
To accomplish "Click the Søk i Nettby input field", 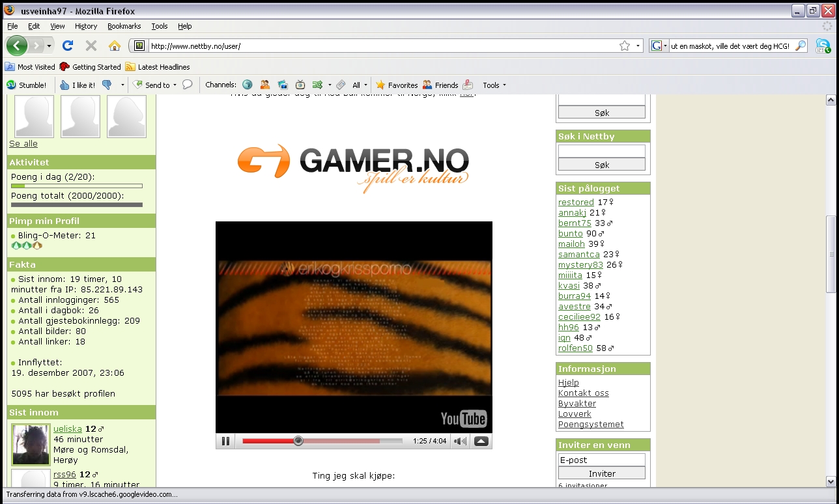I will (602, 151).
